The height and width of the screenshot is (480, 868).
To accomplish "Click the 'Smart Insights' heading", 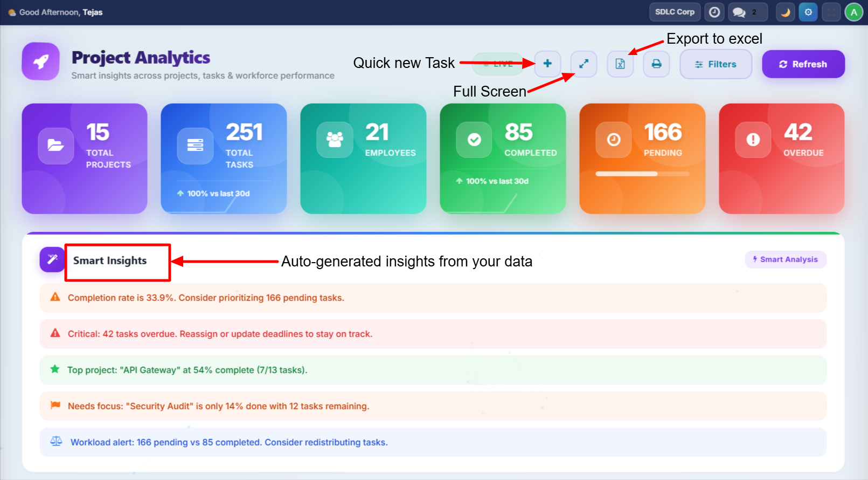I will click(x=110, y=260).
